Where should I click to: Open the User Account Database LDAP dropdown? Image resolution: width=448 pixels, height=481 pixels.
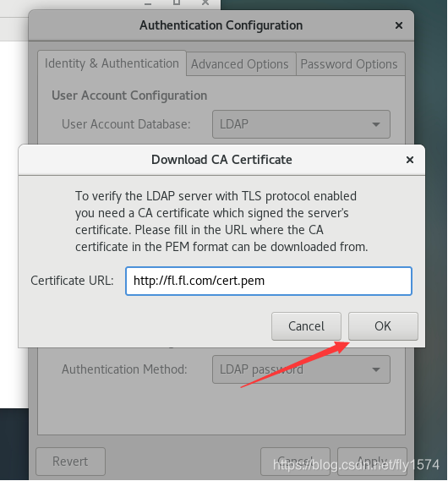[301, 124]
